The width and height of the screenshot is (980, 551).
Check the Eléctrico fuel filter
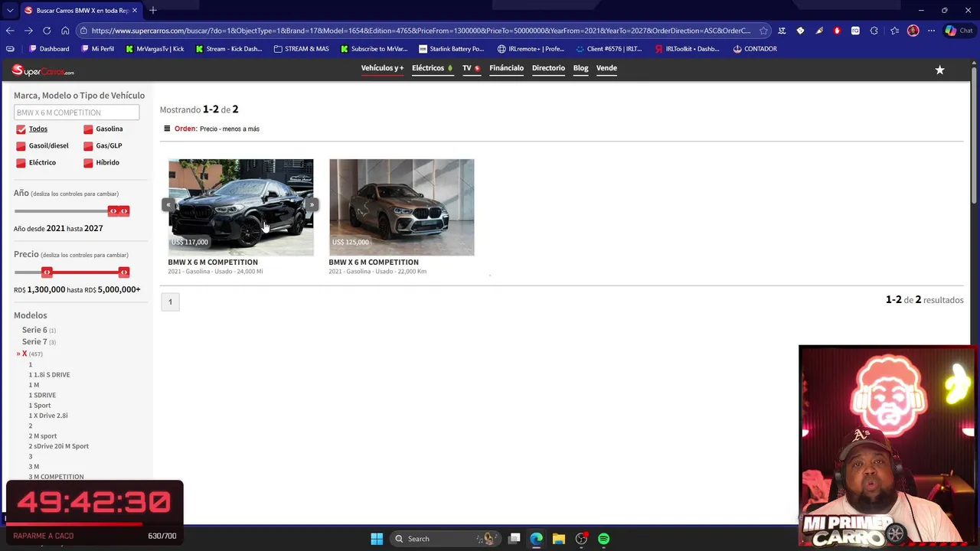coord(21,163)
